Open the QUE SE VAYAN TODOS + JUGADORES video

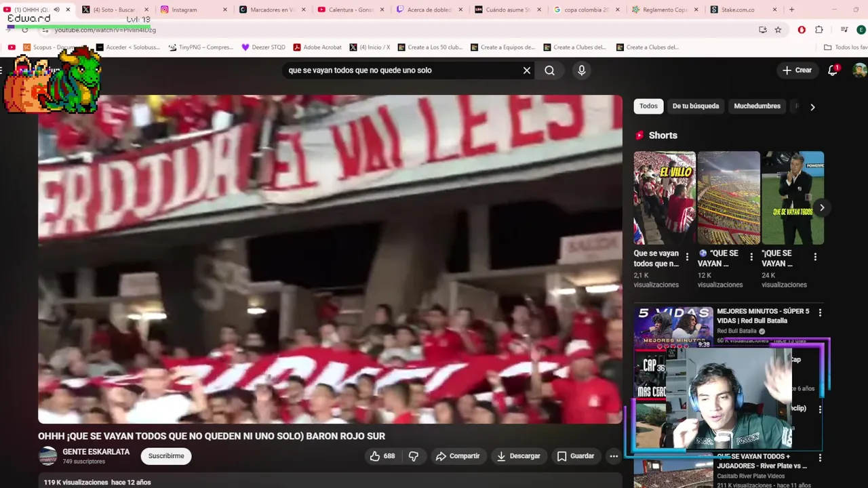763,461
